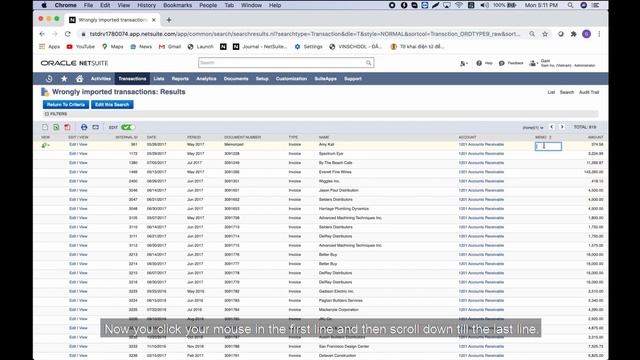Screen dimensions: 640x360
Task: Open the Customization menu
Action: pos(291,79)
